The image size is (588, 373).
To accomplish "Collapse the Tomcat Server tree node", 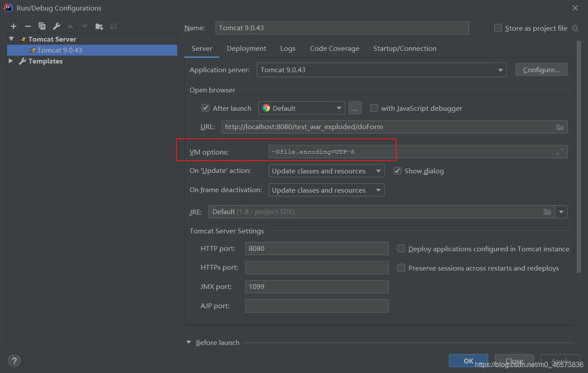I will pyautogui.click(x=11, y=39).
